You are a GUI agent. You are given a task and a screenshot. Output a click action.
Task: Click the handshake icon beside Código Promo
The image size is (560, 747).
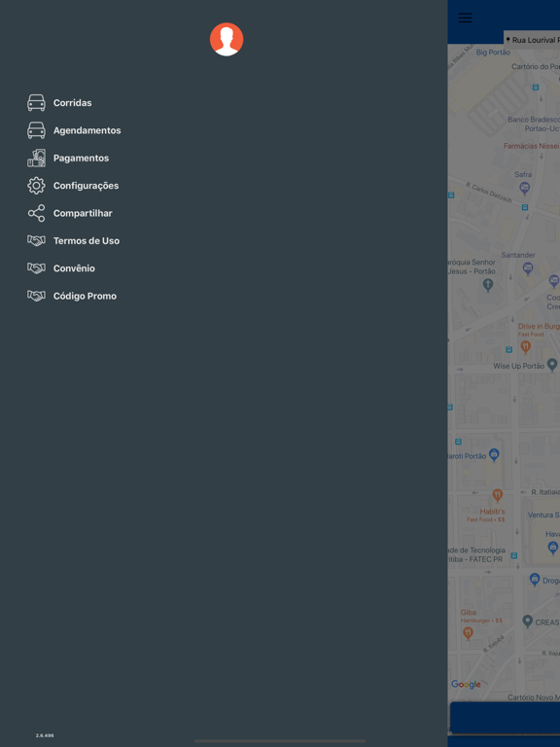tap(36, 296)
